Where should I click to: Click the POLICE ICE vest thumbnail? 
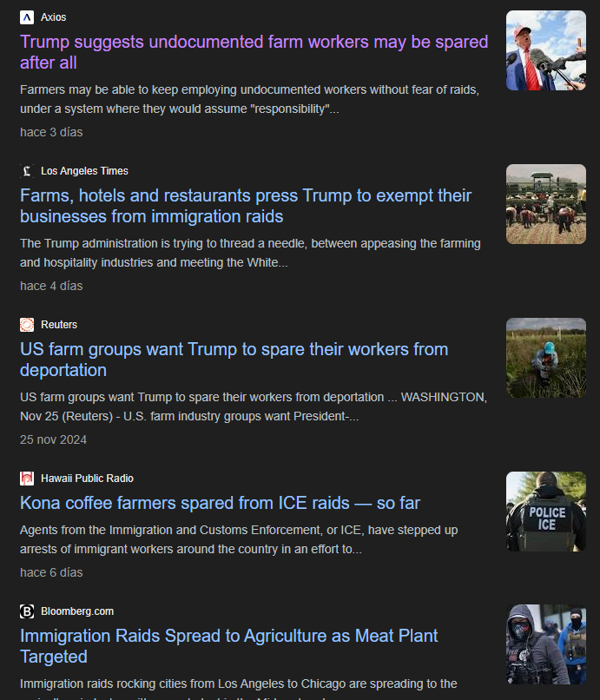tap(546, 512)
